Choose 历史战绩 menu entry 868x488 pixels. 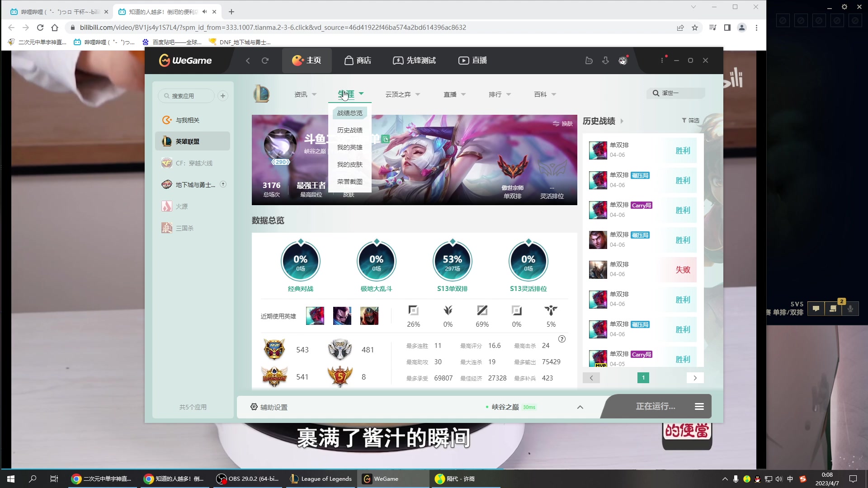[350, 130]
